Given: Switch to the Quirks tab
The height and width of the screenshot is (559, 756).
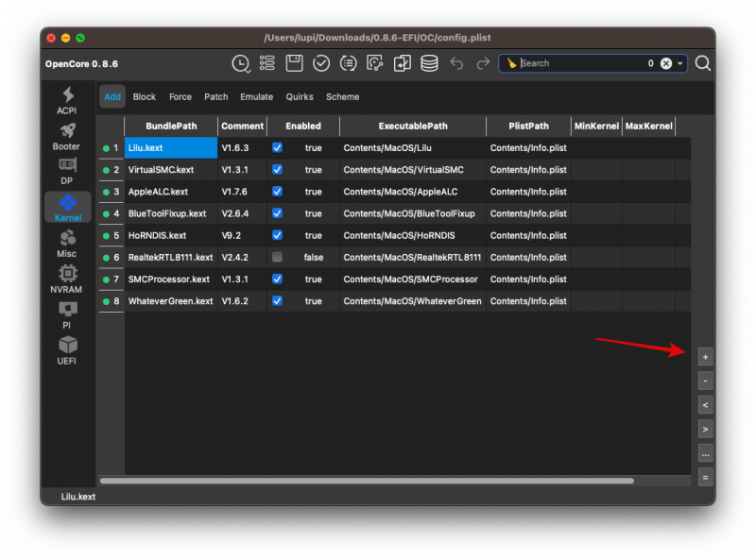Looking at the screenshot, I should coord(300,97).
